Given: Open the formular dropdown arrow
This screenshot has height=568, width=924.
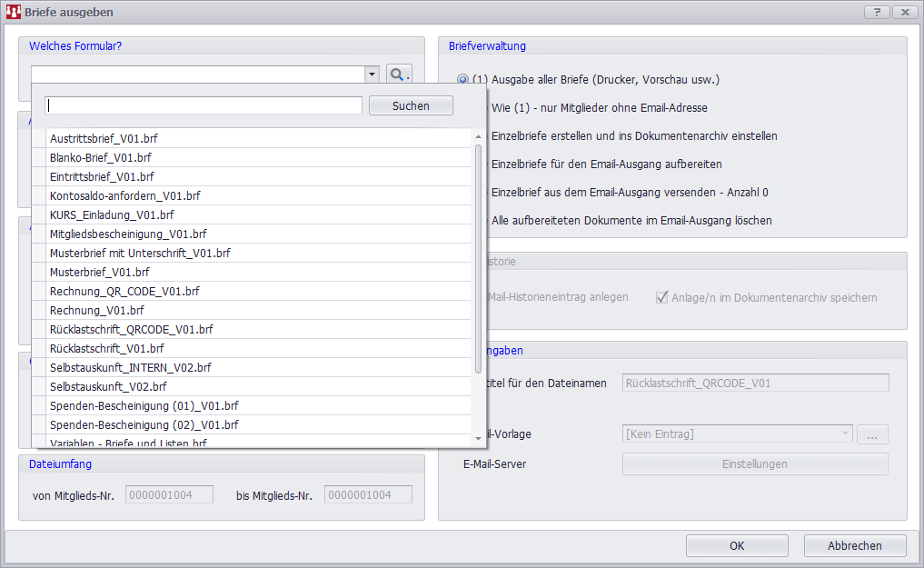Looking at the screenshot, I should point(372,75).
